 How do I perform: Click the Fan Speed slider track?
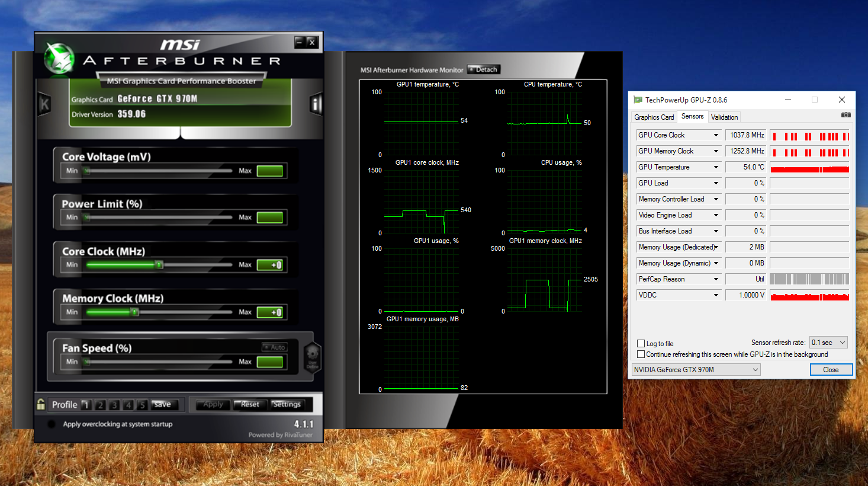[159, 362]
